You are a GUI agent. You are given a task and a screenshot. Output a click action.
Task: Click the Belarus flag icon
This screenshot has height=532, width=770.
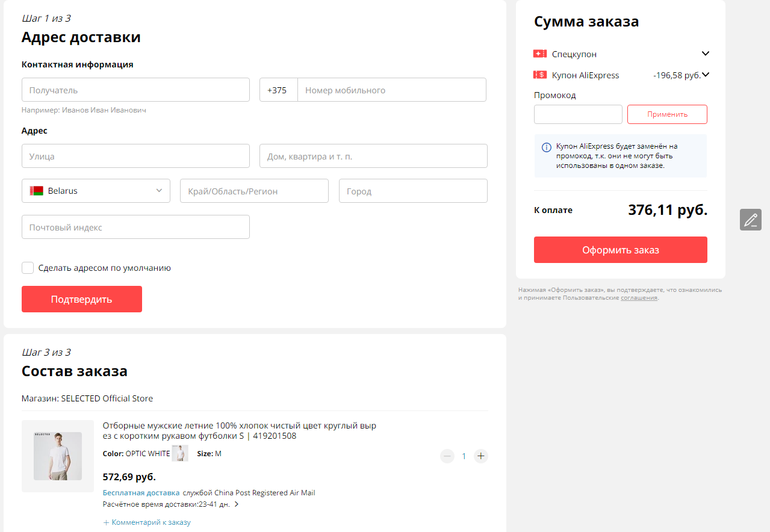click(x=36, y=191)
